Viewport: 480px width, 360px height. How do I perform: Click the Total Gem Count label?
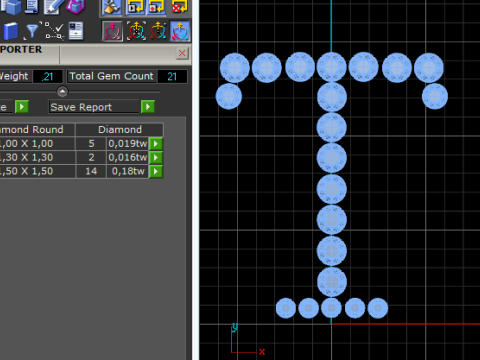point(111,76)
